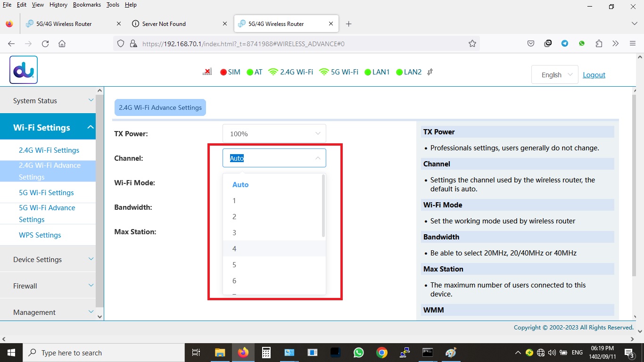The width and height of the screenshot is (644, 362).
Task: Open the Bookmarks menu
Action: [87, 5]
